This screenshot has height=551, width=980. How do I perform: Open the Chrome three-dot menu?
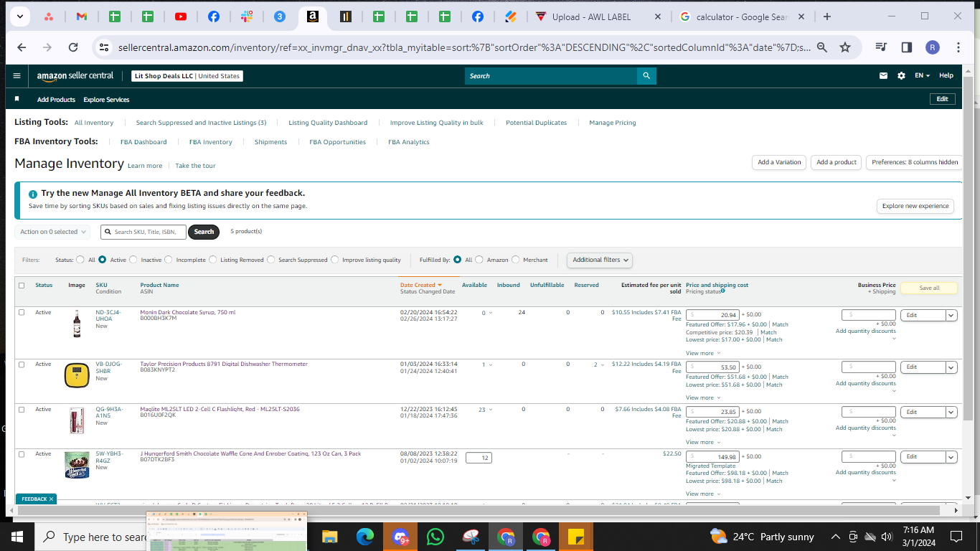tap(958, 47)
